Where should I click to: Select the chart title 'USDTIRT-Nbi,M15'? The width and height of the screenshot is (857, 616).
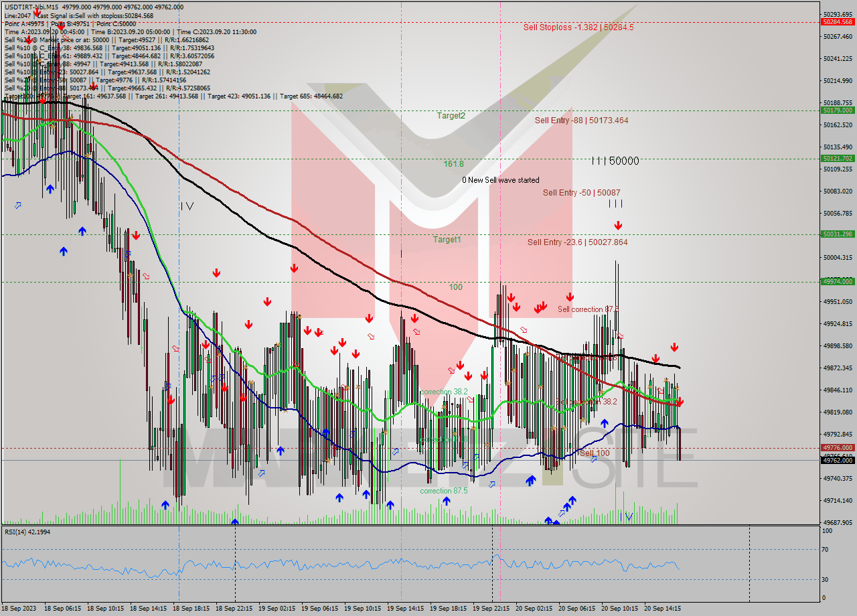point(31,7)
